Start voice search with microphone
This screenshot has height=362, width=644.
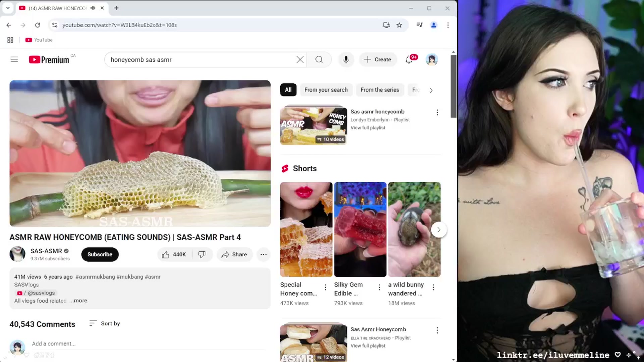(346, 60)
